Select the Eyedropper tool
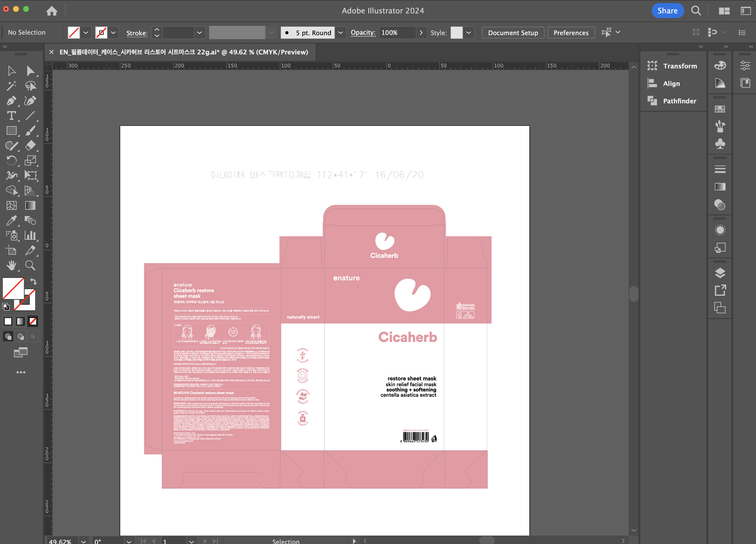The height and width of the screenshot is (544, 756). (12, 220)
